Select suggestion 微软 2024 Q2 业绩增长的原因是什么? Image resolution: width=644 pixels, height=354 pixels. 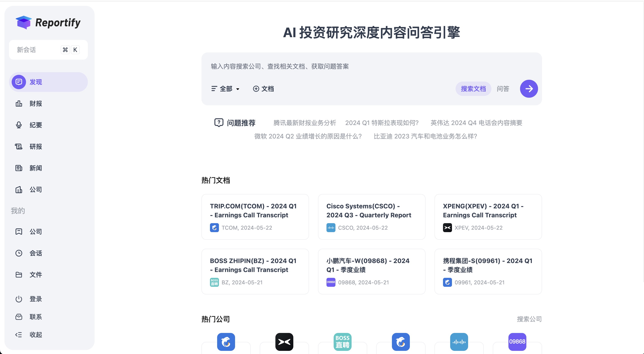pyautogui.click(x=308, y=136)
